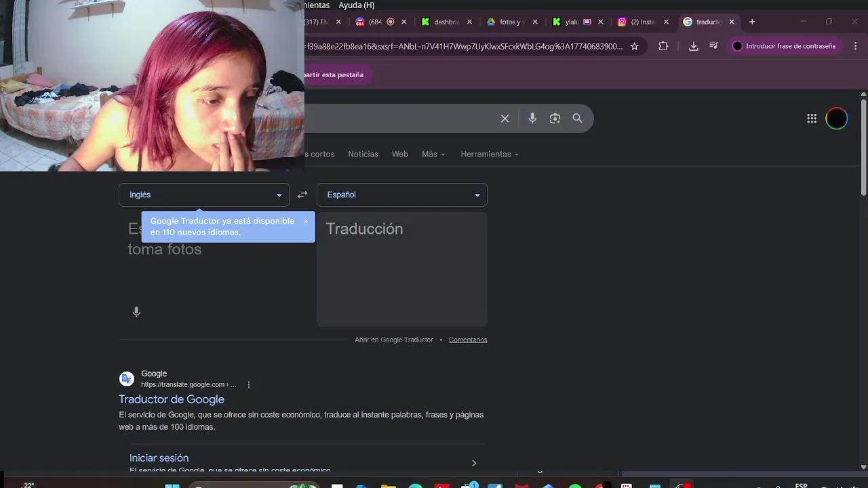This screenshot has height=488, width=868.
Task: Click the scrollbar down arrow
Action: (x=863, y=467)
